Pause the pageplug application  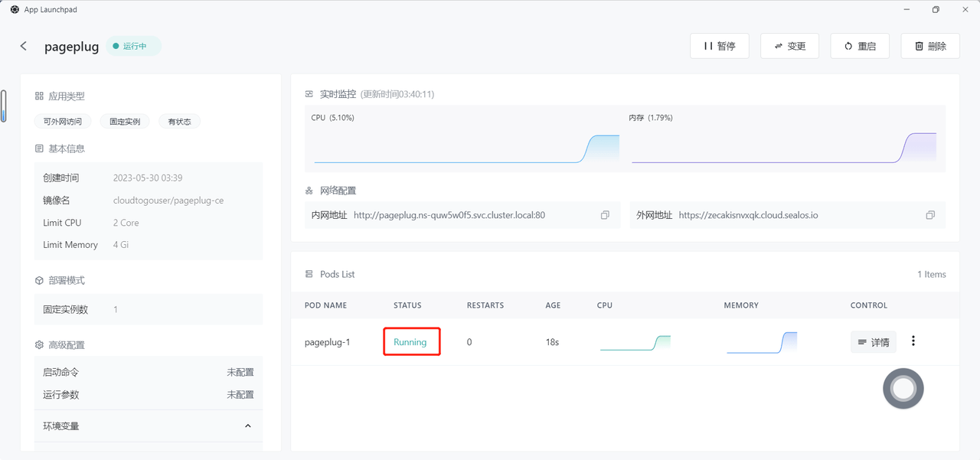point(719,46)
